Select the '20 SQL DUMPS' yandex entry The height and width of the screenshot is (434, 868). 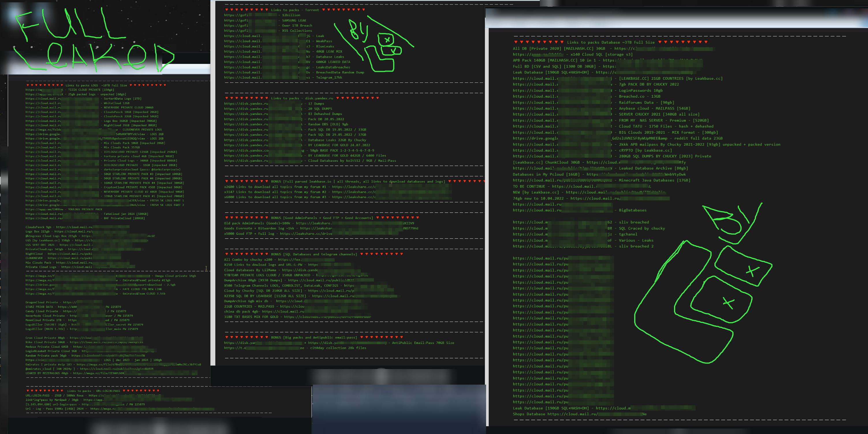point(278,109)
